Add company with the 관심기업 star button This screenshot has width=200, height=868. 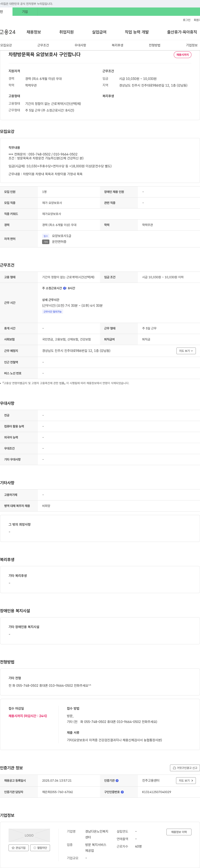click(18, 847)
